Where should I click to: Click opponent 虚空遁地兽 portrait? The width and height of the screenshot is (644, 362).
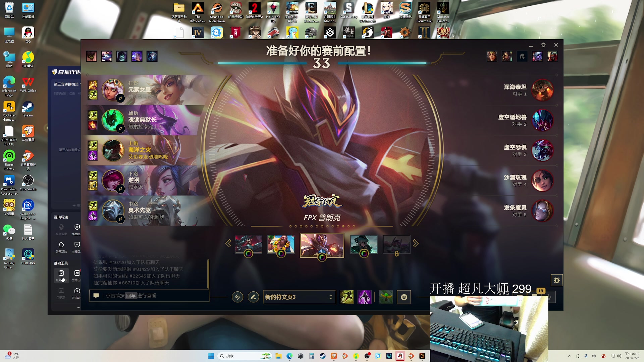tap(543, 120)
